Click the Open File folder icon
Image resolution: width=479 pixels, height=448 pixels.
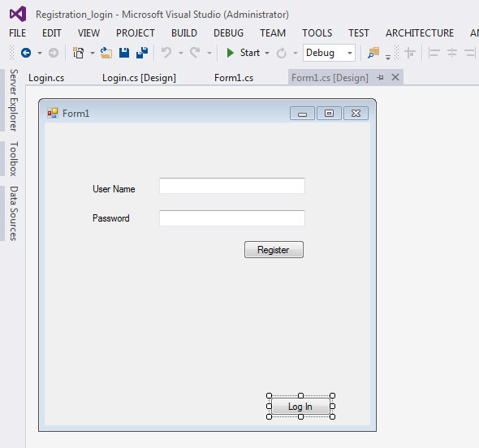[106, 53]
